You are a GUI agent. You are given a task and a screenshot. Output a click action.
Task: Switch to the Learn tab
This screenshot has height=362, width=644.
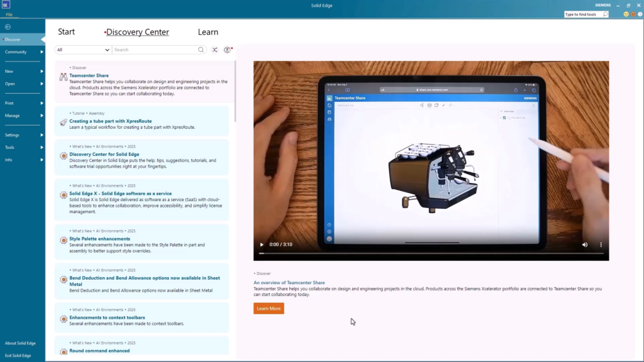208,32
